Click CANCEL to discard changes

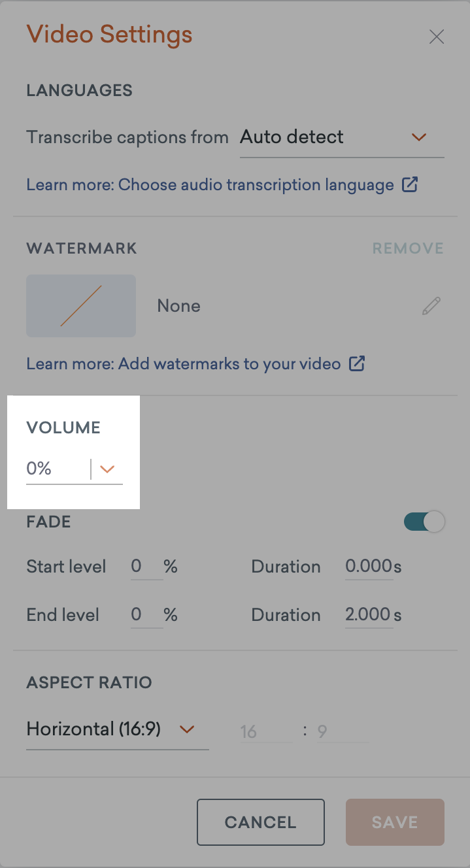coord(260,822)
